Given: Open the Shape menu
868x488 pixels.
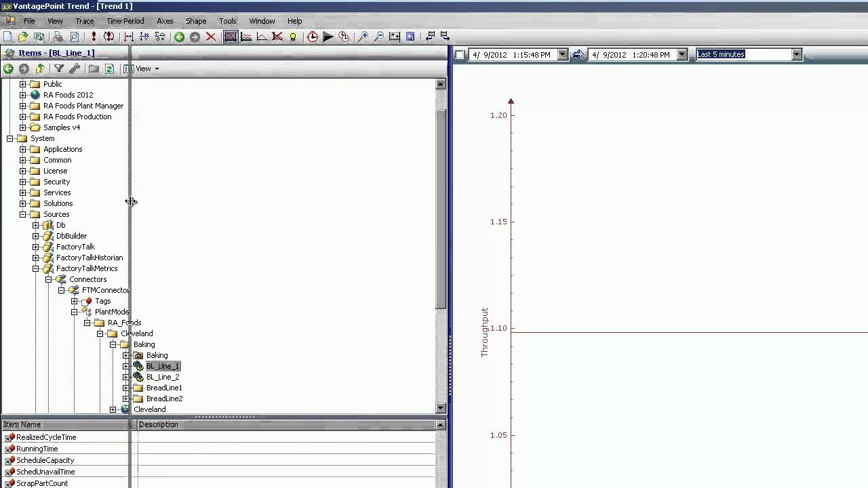Looking at the screenshot, I should (x=196, y=21).
